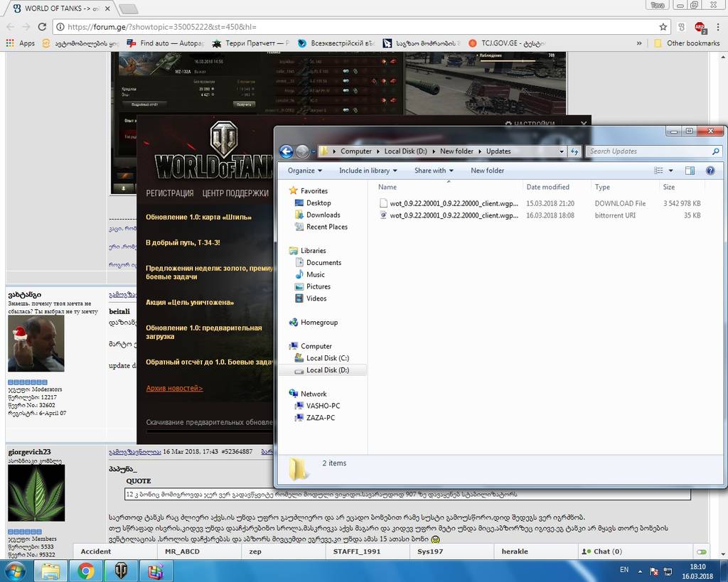Open ZAZA-PC network computer
The width and height of the screenshot is (728, 582).
pyautogui.click(x=321, y=418)
